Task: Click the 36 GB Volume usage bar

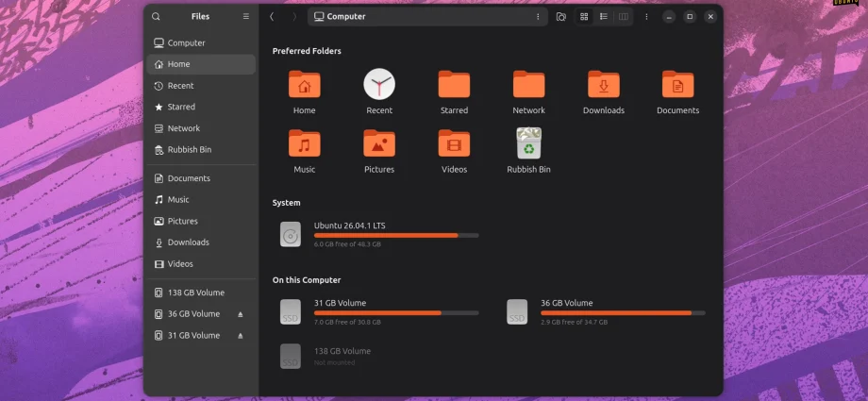Action: pyautogui.click(x=623, y=313)
